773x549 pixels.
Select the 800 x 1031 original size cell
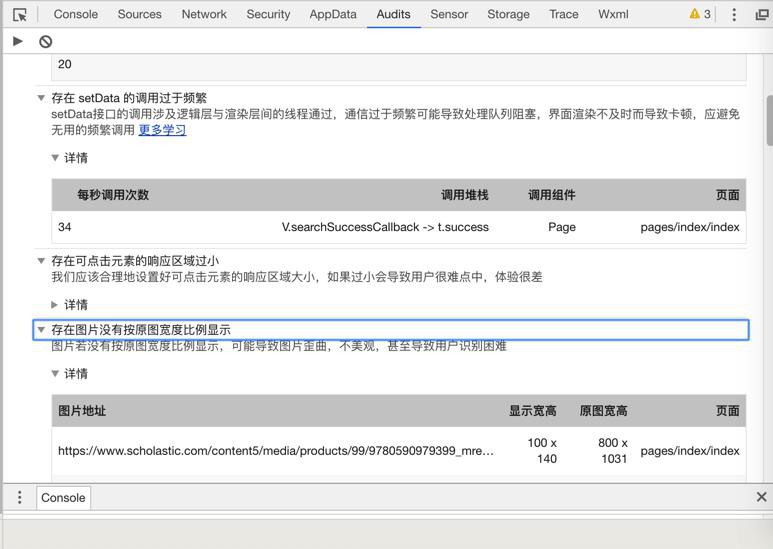(x=613, y=450)
